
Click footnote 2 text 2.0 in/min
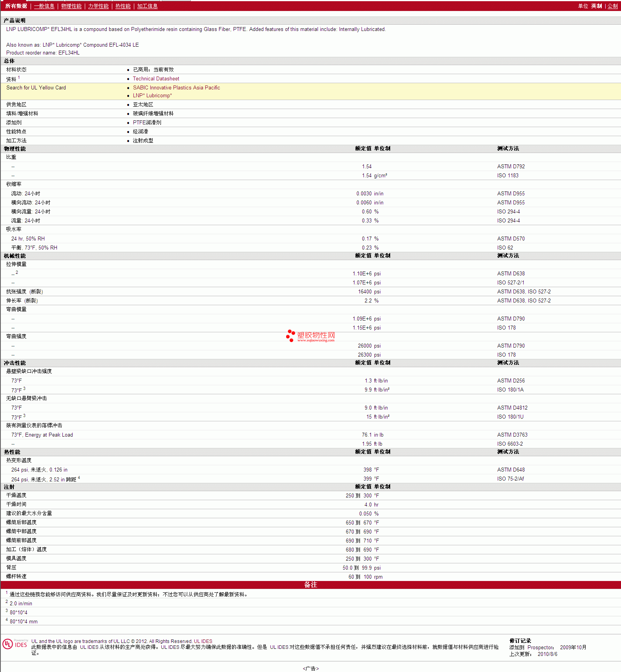(21, 604)
